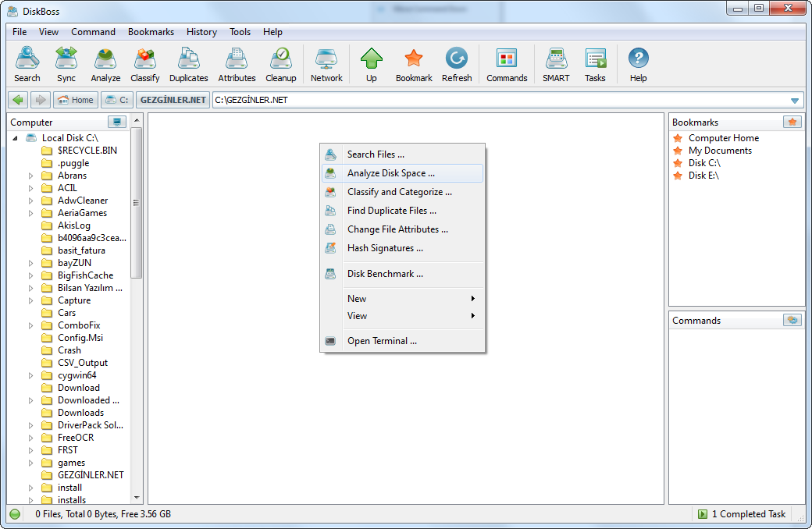Open Help from the toolbar
The height and width of the screenshot is (529, 812).
[638, 65]
